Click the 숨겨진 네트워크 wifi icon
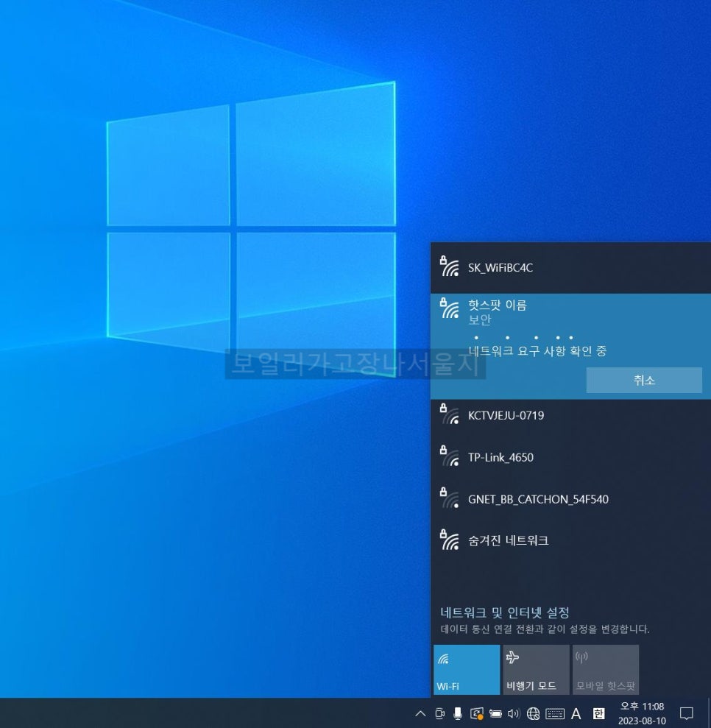 pyautogui.click(x=449, y=540)
